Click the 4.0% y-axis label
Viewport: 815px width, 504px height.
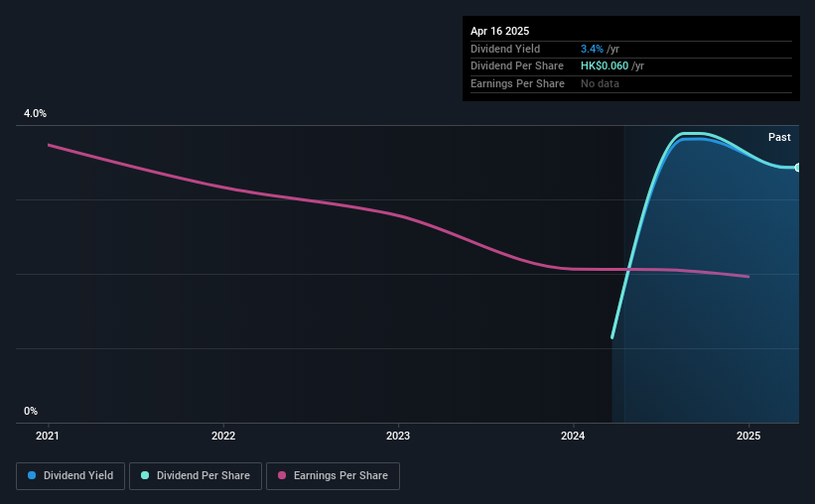click(36, 113)
